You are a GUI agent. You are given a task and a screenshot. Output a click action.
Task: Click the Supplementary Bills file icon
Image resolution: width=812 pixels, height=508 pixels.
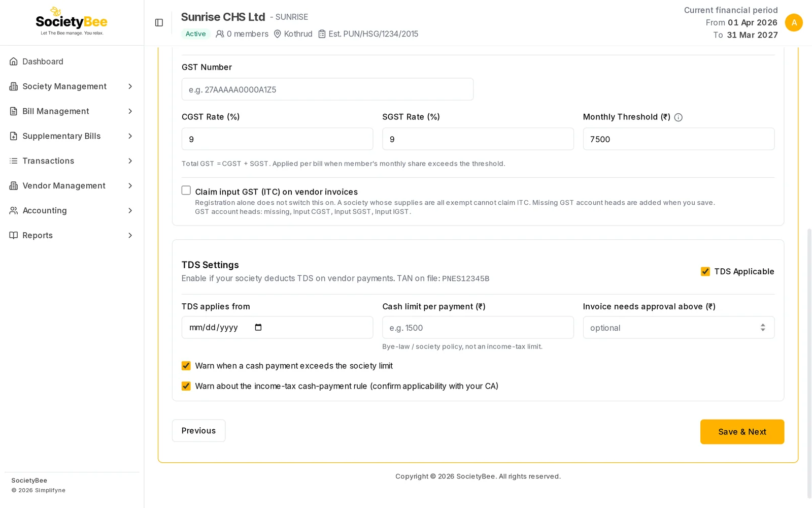14,136
